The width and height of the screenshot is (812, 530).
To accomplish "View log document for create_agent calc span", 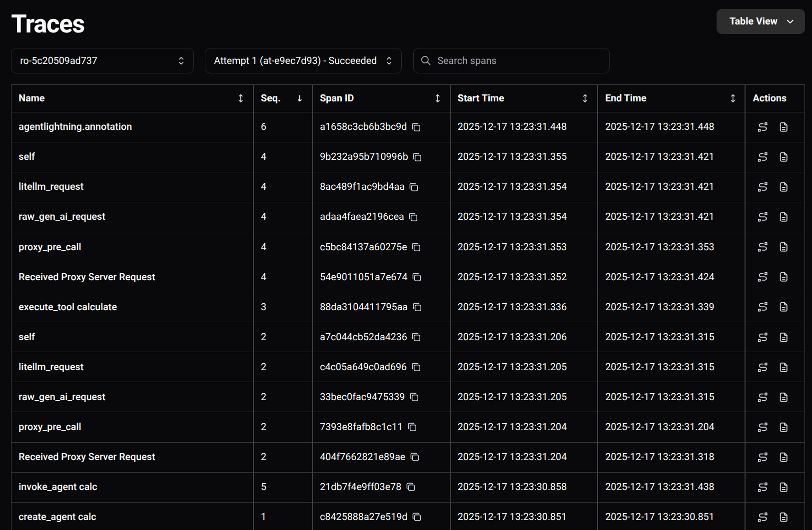I will [784, 517].
